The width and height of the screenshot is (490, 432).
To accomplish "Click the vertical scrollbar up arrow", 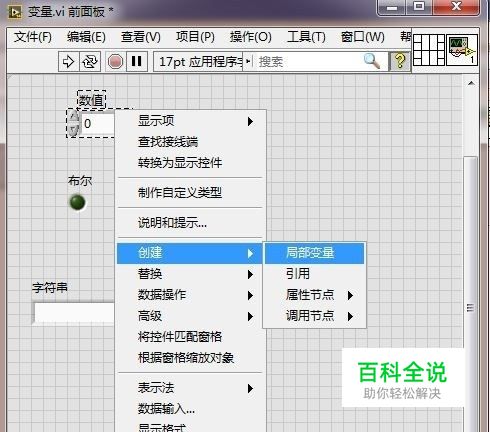I will [471, 83].
